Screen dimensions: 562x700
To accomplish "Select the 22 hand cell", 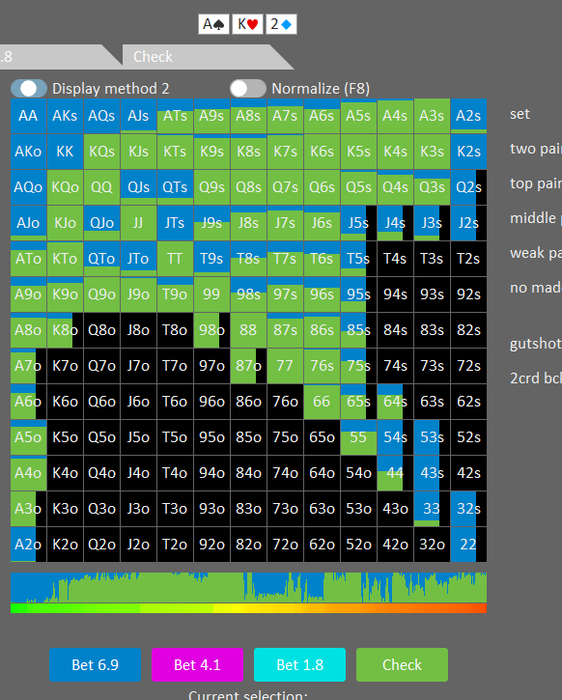I will 469,544.
